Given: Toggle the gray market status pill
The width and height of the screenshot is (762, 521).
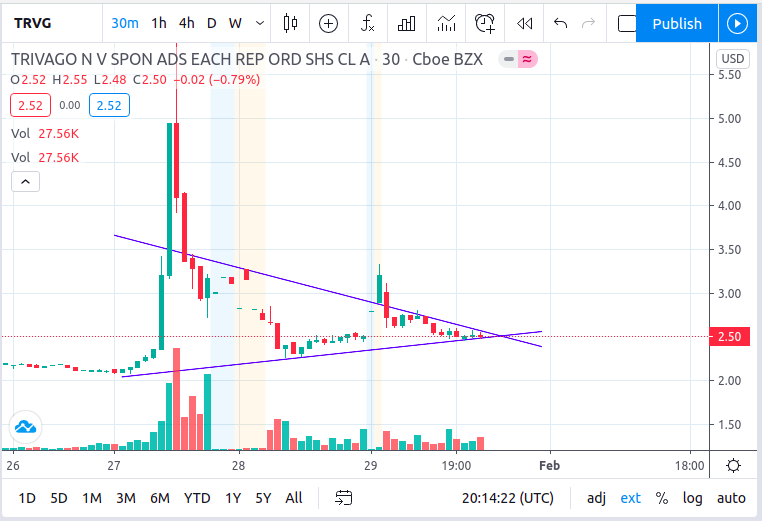Looking at the screenshot, I should [509, 59].
